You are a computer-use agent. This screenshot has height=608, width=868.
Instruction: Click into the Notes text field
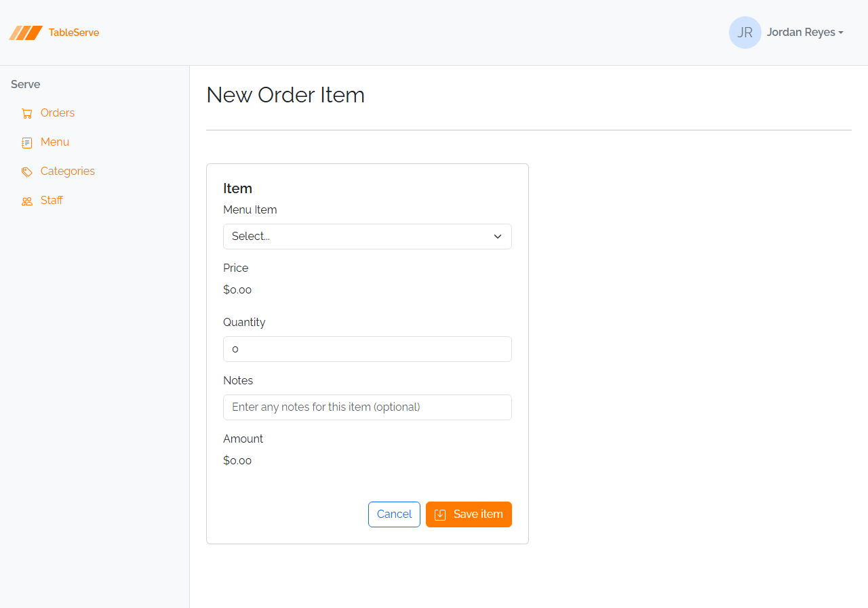[368, 407]
